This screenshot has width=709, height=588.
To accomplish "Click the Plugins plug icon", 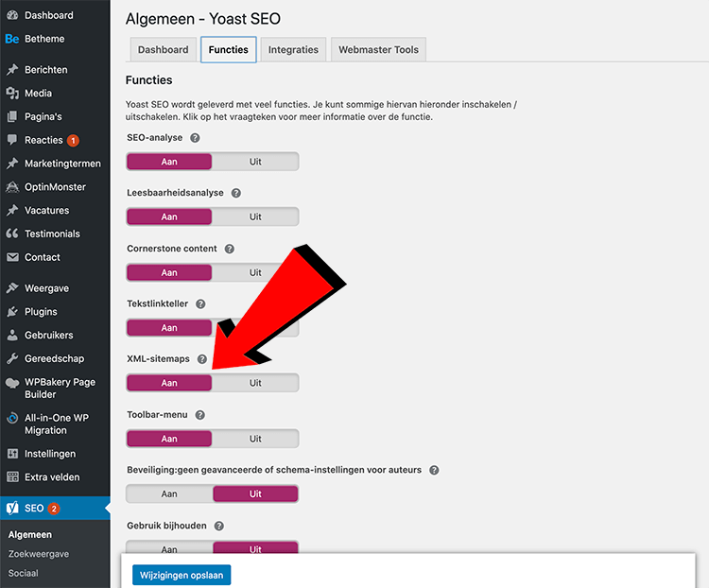I will pos(12,312).
